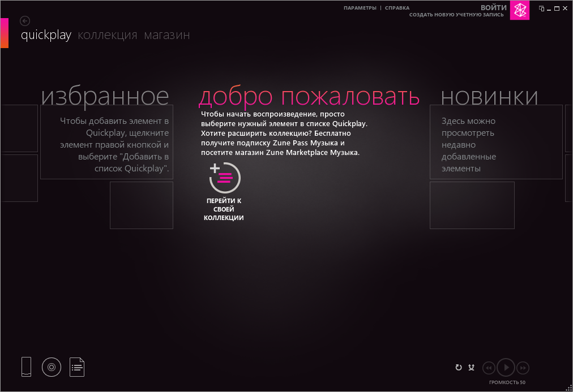This screenshot has height=392, width=573.
Task: Switch to the коллекция tab
Action: tap(108, 36)
